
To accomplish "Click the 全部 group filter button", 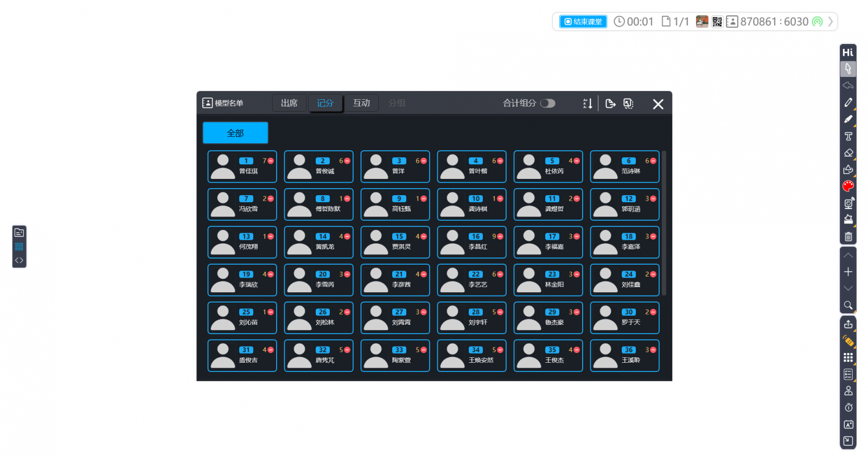I will [235, 133].
